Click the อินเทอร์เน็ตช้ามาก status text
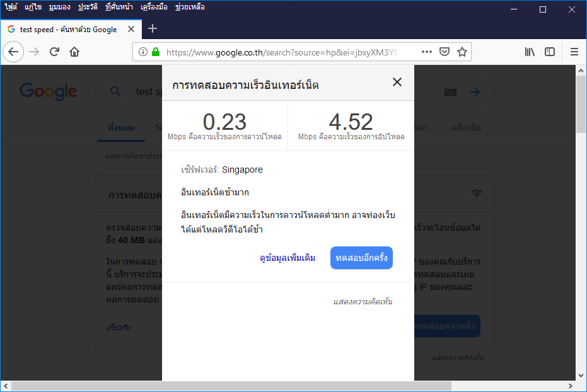587x392 pixels. (215, 192)
